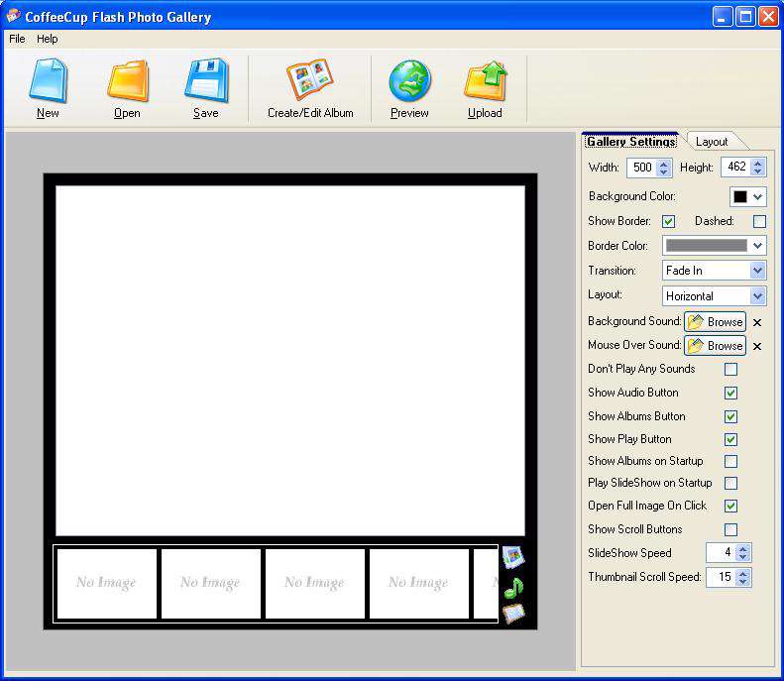Screen dimensions: 784x681
Task: Click the SlideShow Speed value field
Action: point(722,553)
